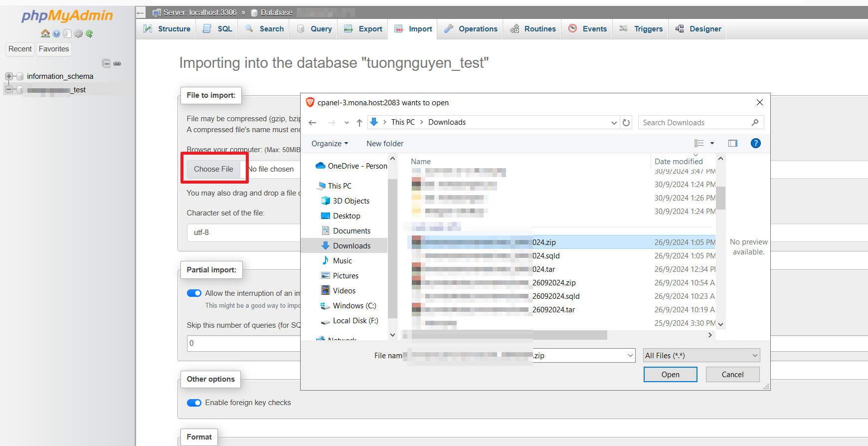868x446 pixels.
Task: Select information_schema database
Action: click(x=60, y=76)
